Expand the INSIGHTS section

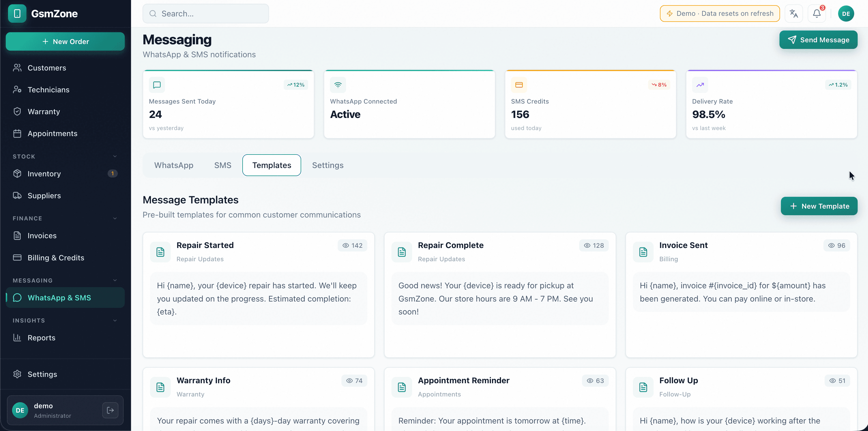point(115,321)
